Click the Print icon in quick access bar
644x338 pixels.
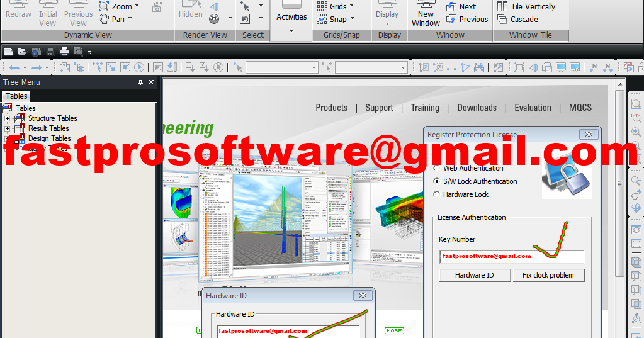(64, 52)
